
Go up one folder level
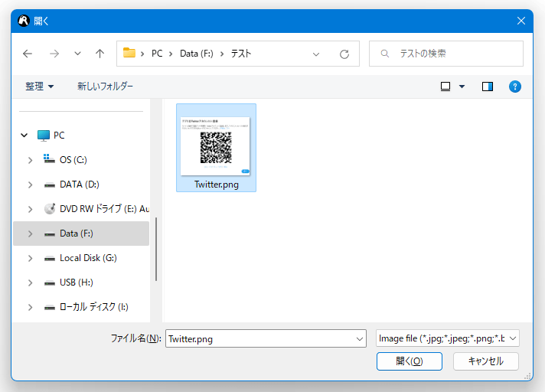100,54
